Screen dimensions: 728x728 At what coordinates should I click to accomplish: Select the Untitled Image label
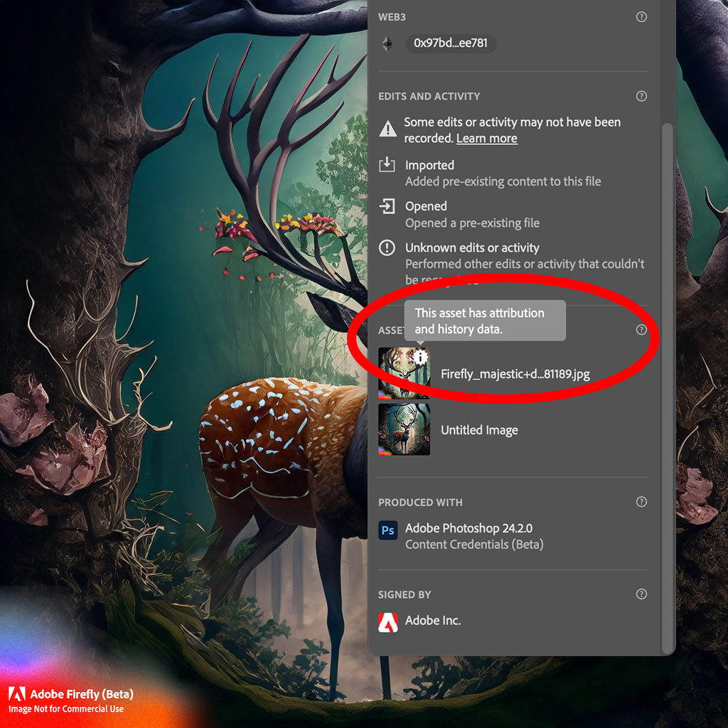pos(479,430)
